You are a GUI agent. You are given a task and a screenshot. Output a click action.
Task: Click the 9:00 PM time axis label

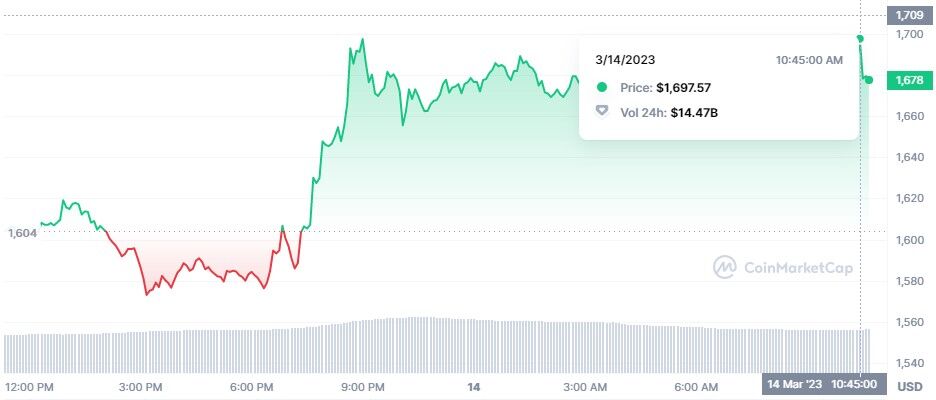[x=363, y=386]
